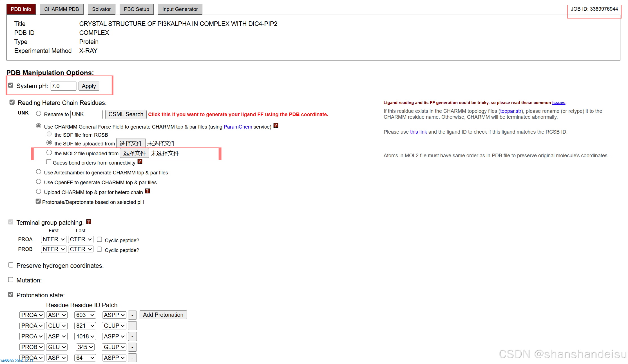This screenshot has width=628, height=364.
Task: Switch to the Solvator tab
Action: pos(101,9)
